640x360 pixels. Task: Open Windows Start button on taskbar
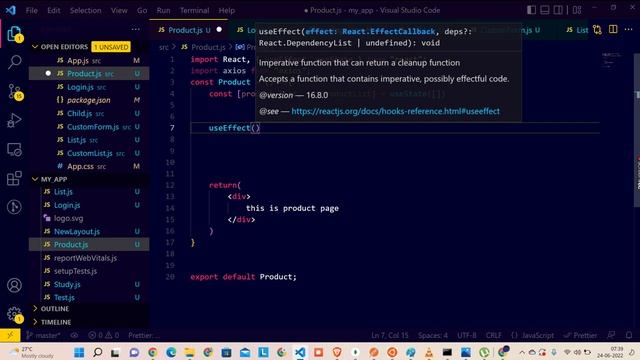click(79, 352)
